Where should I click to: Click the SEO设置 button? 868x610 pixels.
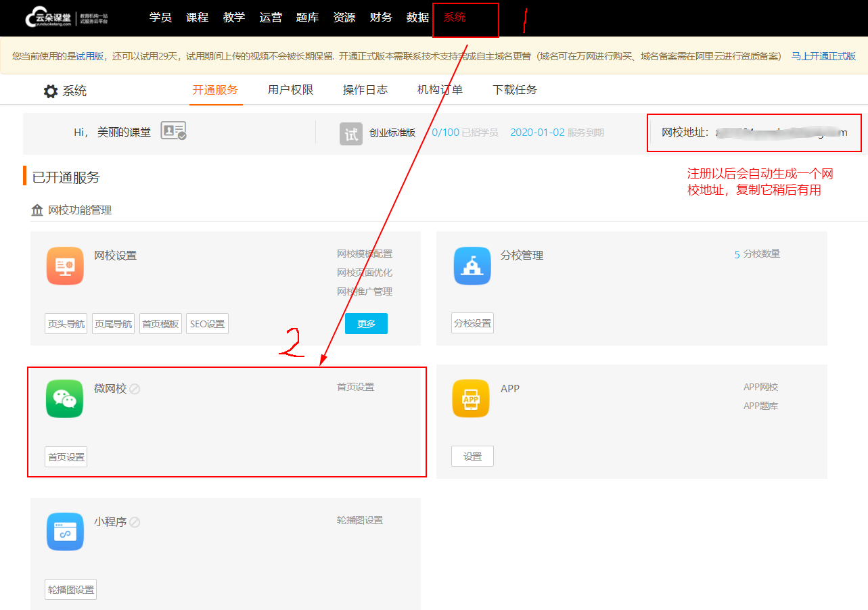pyautogui.click(x=207, y=324)
